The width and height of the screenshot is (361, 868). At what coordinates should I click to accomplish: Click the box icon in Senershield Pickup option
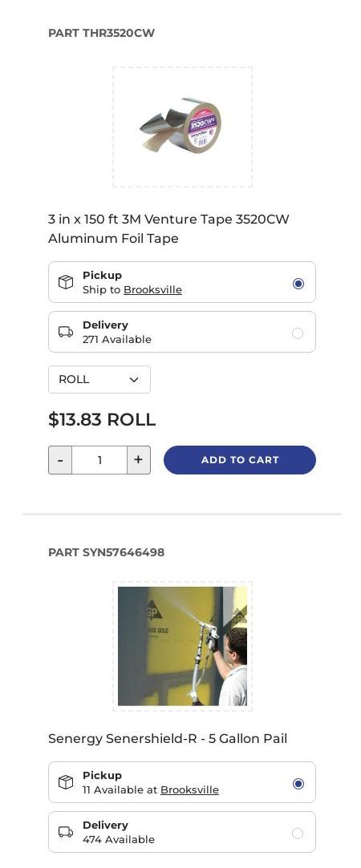click(x=66, y=782)
